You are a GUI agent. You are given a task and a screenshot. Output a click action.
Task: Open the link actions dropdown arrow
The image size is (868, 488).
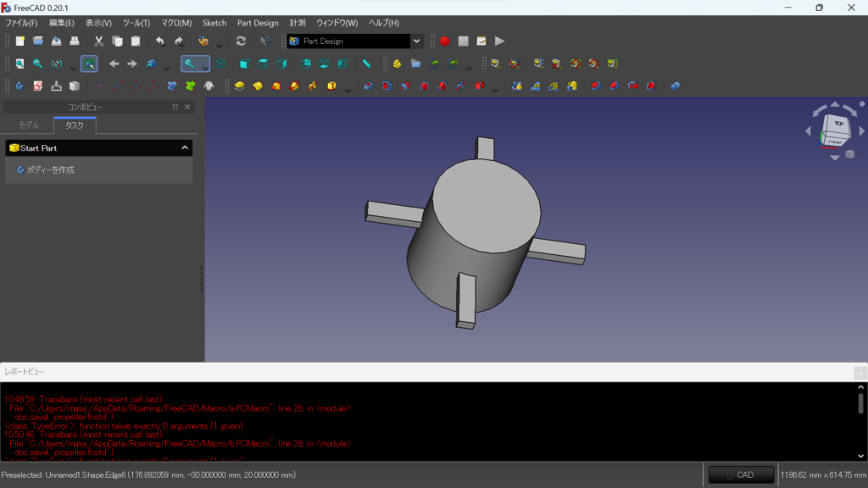coord(469,67)
